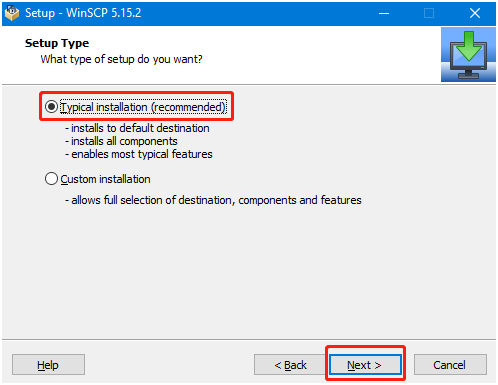
Task: Click the 'Custom installation' label text
Action: click(x=105, y=179)
